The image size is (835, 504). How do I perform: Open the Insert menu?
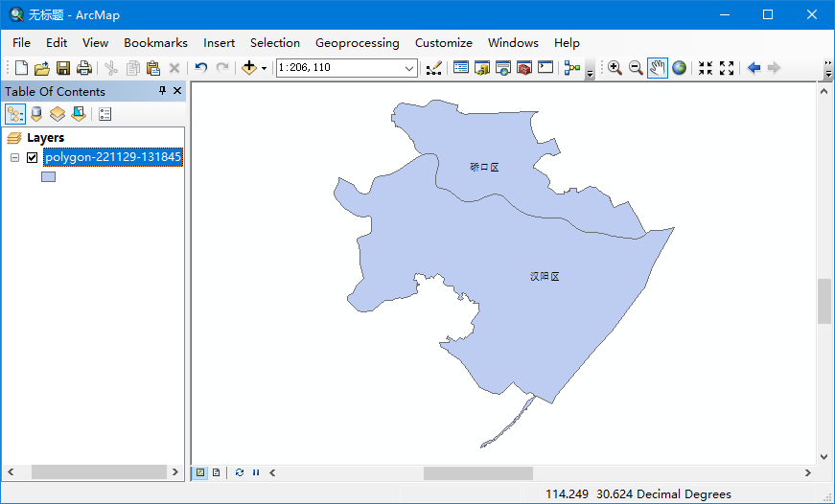[219, 42]
